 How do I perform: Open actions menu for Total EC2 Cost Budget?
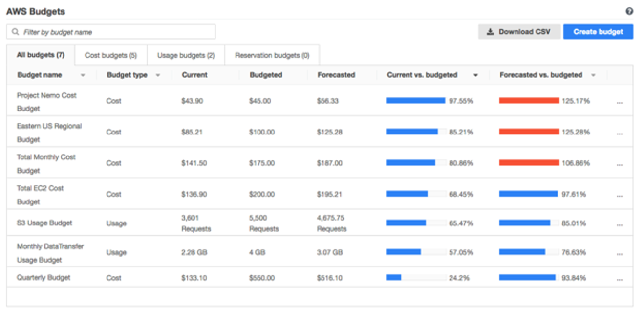click(x=620, y=196)
